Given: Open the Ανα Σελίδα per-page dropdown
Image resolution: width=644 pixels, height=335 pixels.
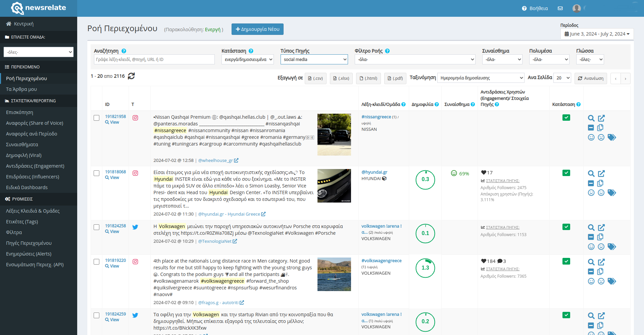Looking at the screenshot, I should (x=562, y=78).
